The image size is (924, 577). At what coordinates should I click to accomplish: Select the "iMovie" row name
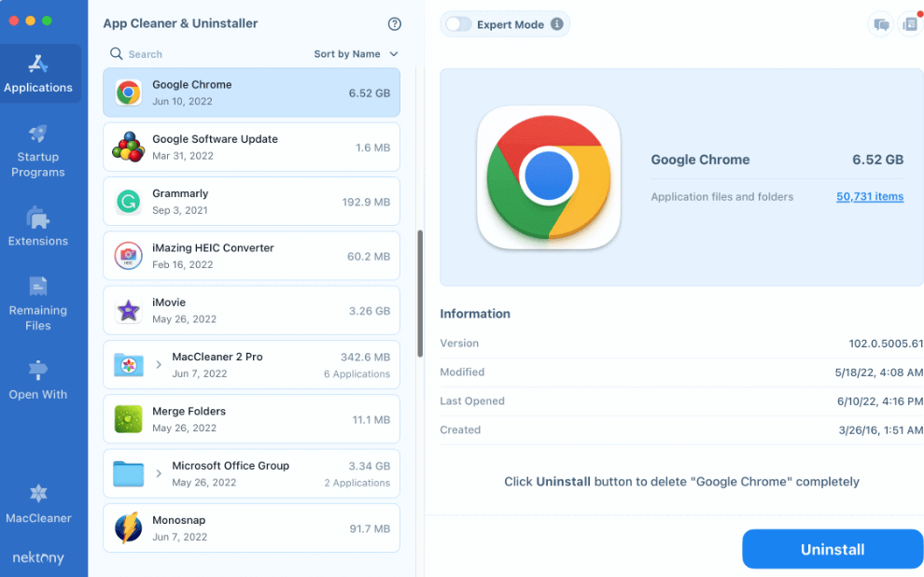[x=169, y=303]
